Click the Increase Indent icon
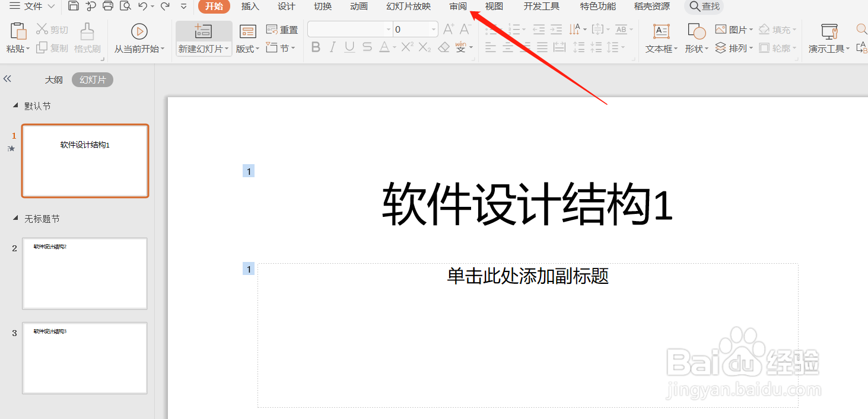The width and height of the screenshot is (868, 419). (x=556, y=29)
